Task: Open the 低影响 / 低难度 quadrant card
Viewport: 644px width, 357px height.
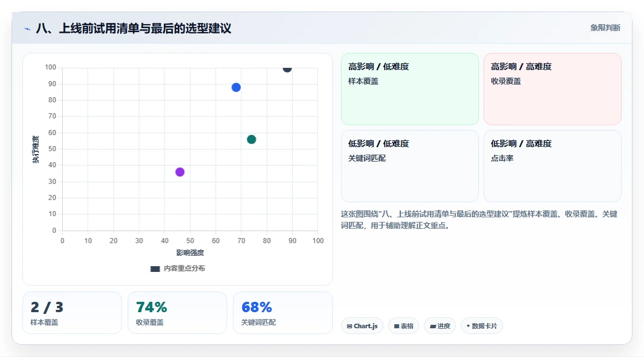Action: [409, 166]
